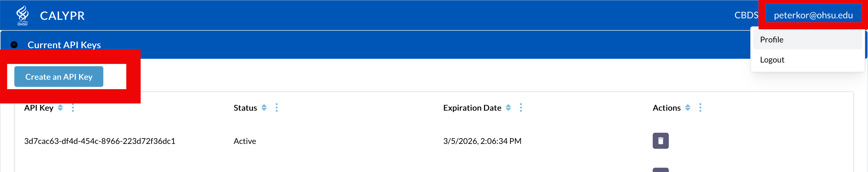Click the OHSU logo icon
Image resolution: width=868 pixels, height=172 pixels.
pos(22,15)
